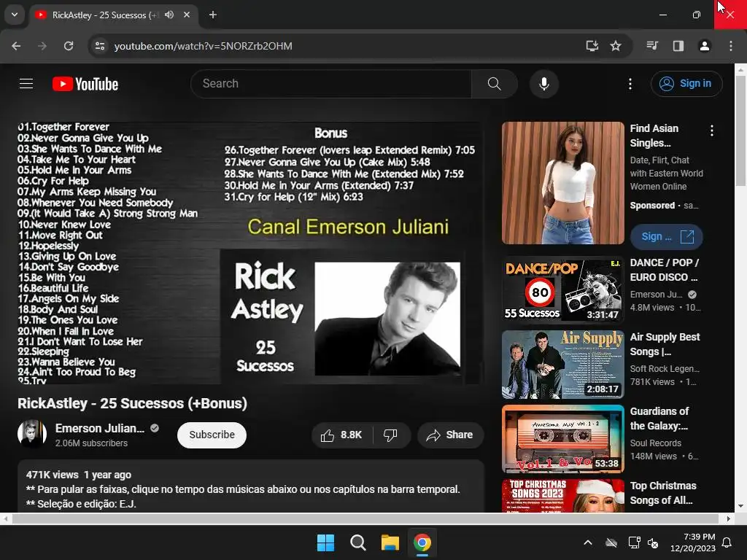747x560 pixels.
Task: Click the 2.06M subscribers text
Action: [91, 443]
